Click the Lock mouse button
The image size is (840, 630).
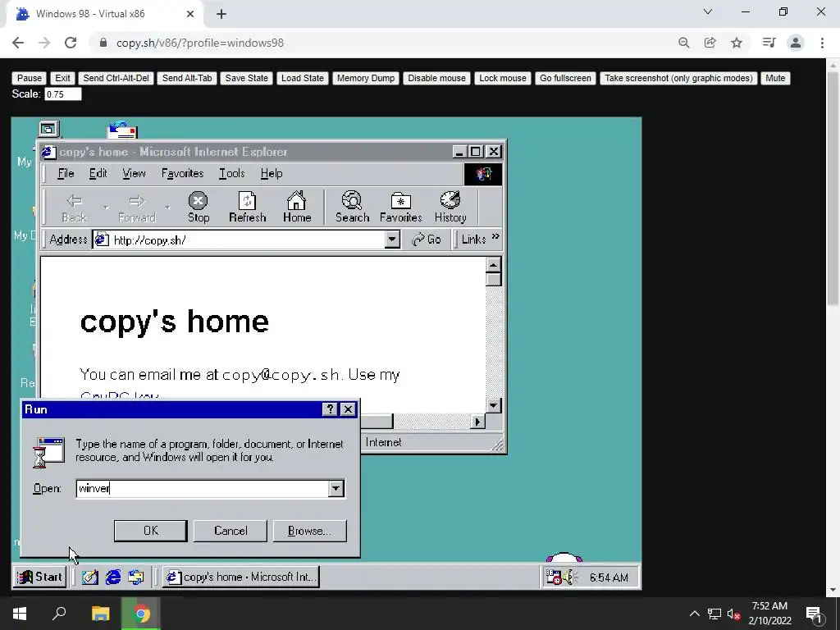coord(503,78)
